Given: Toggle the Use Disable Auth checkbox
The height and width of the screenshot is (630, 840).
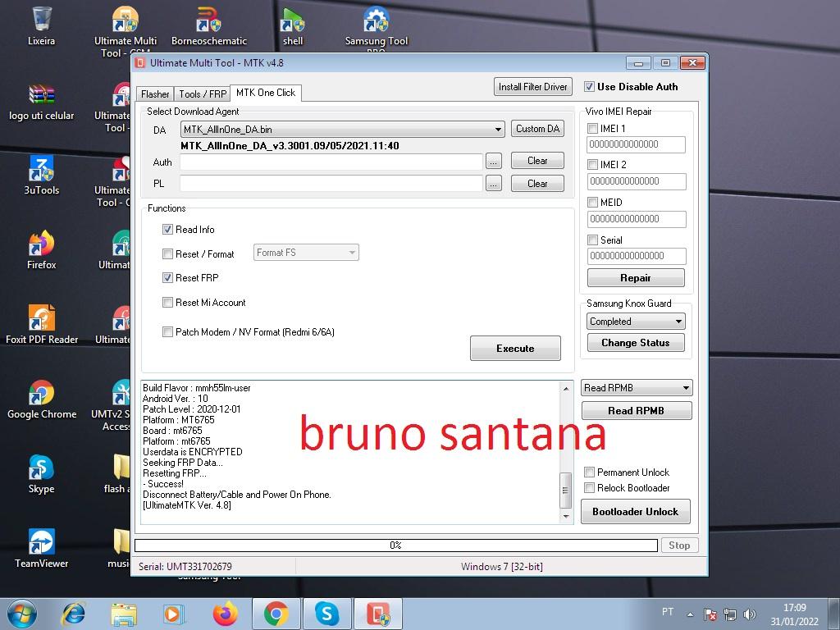Looking at the screenshot, I should (x=589, y=87).
